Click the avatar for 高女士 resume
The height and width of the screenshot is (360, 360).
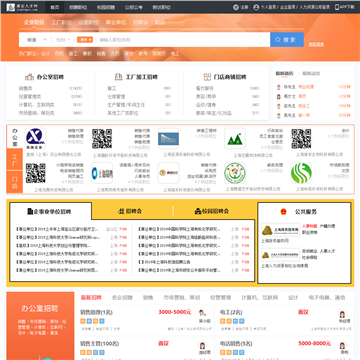(279, 96)
